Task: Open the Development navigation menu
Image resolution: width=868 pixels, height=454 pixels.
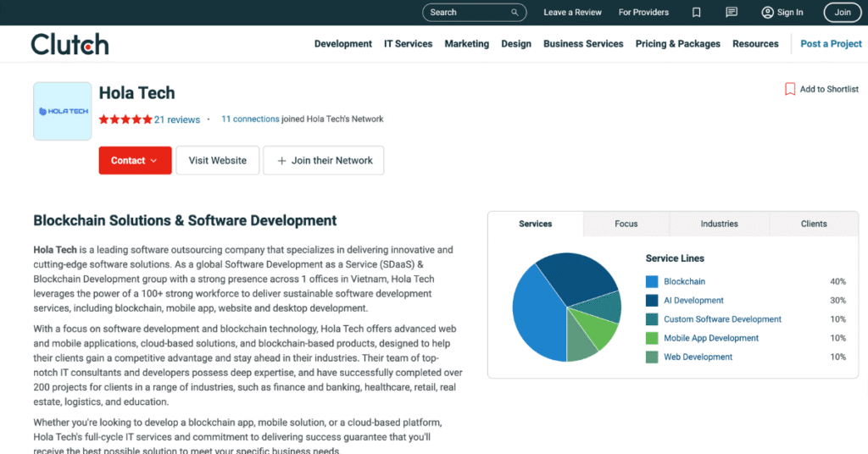Action: tap(342, 44)
